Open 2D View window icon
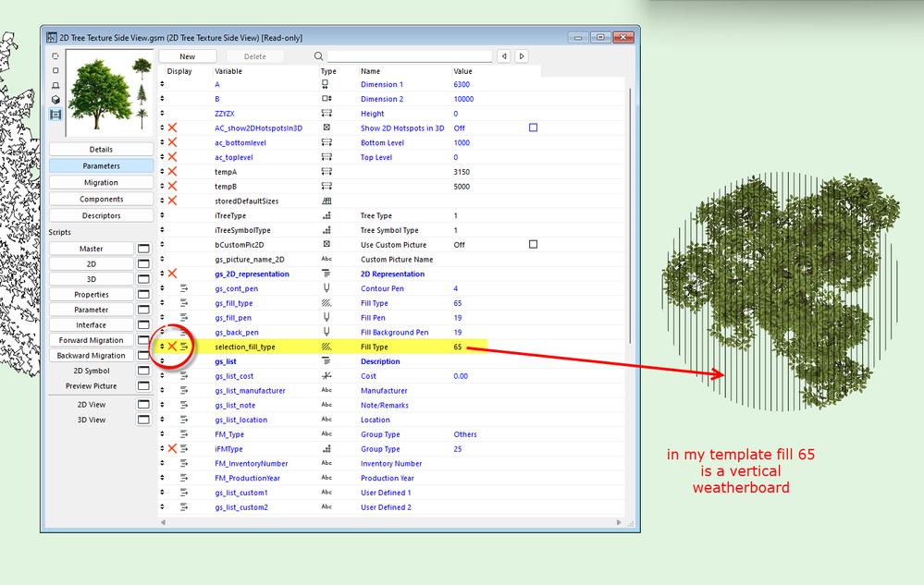 click(143, 404)
